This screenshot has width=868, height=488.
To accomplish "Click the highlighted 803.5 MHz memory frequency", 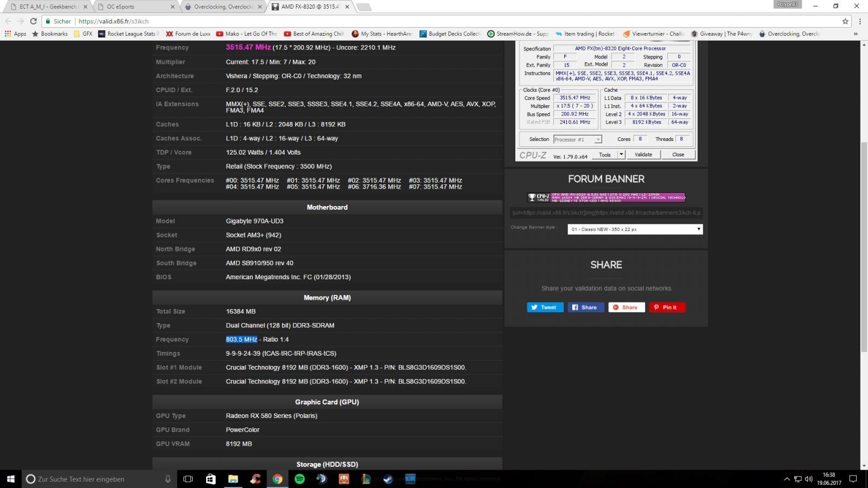I will pyautogui.click(x=241, y=339).
